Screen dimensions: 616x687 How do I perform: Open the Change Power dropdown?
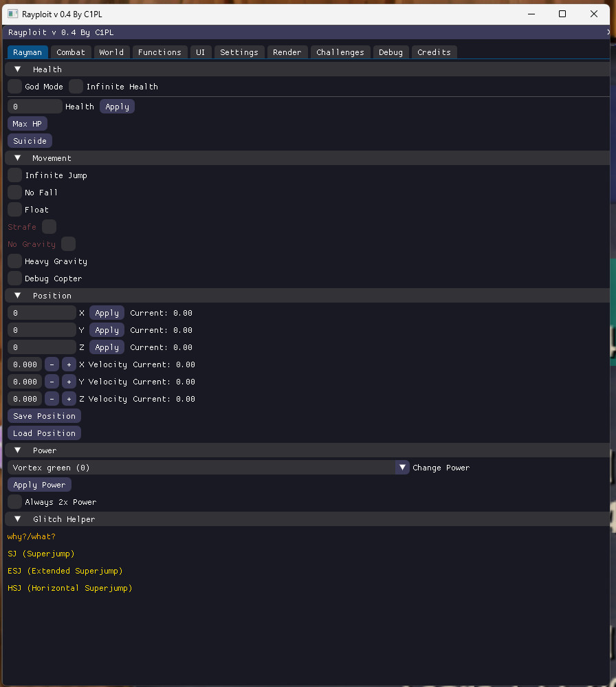[x=402, y=467]
